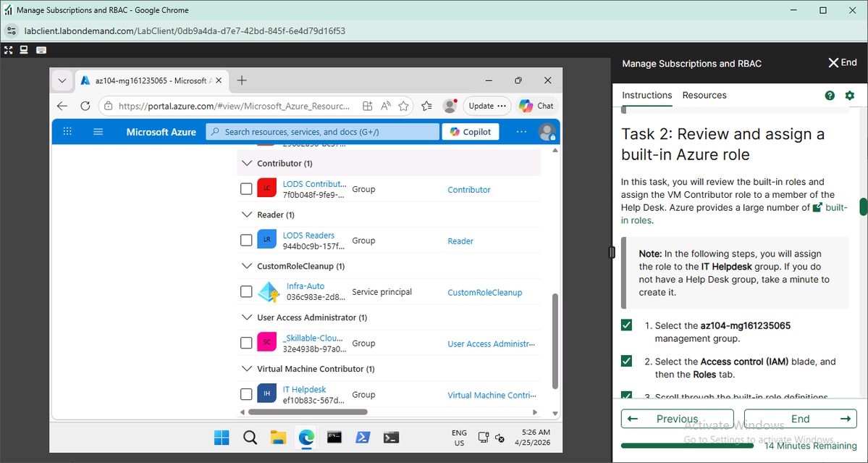The image size is (868, 463).
Task: Switch to the Resources tab
Action: (x=704, y=95)
